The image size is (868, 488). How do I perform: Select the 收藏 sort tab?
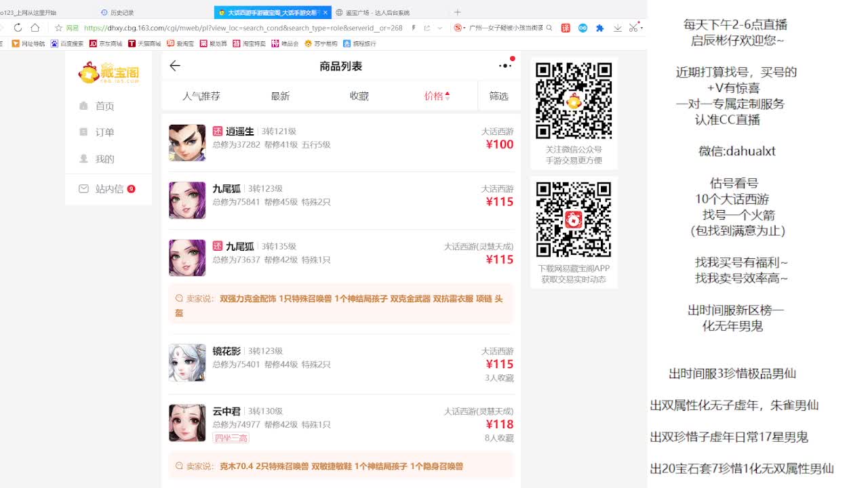[x=359, y=96]
